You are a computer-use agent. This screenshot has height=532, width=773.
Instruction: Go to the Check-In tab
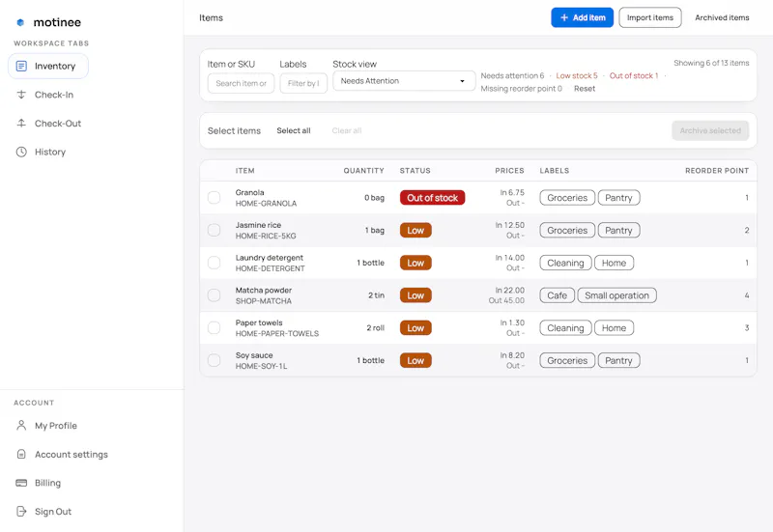coord(54,95)
